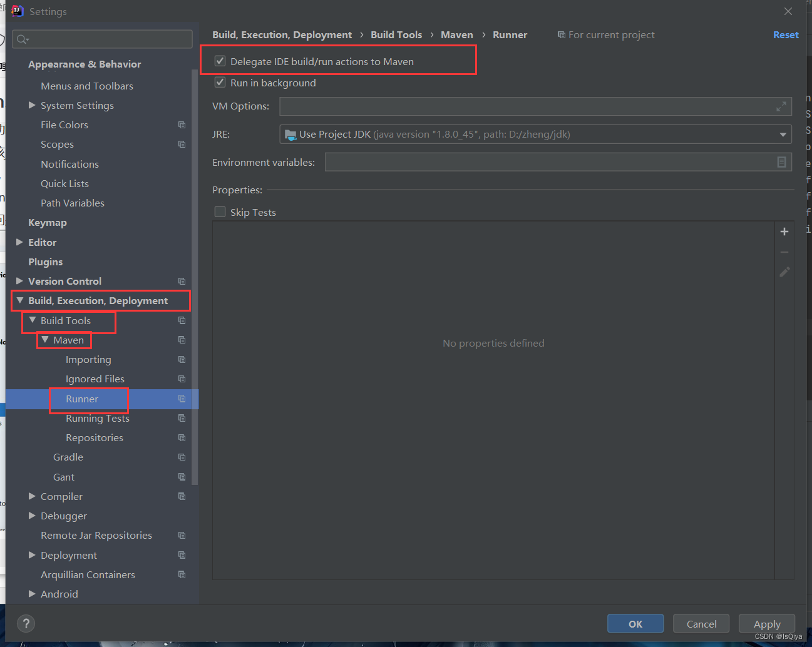This screenshot has height=647, width=812.
Task: Select Keymap settings
Action: [48, 223]
